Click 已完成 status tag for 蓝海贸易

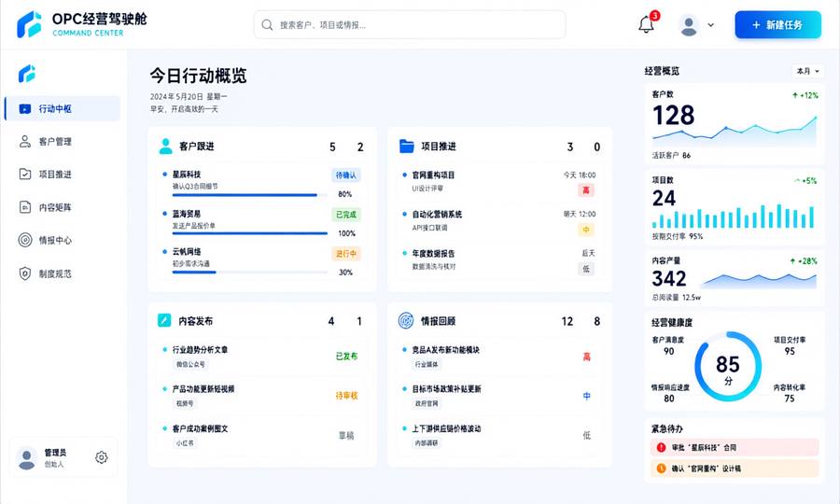pyautogui.click(x=346, y=215)
